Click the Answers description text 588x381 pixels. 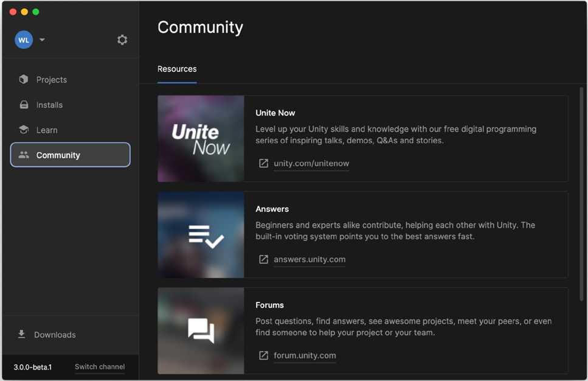pos(395,231)
